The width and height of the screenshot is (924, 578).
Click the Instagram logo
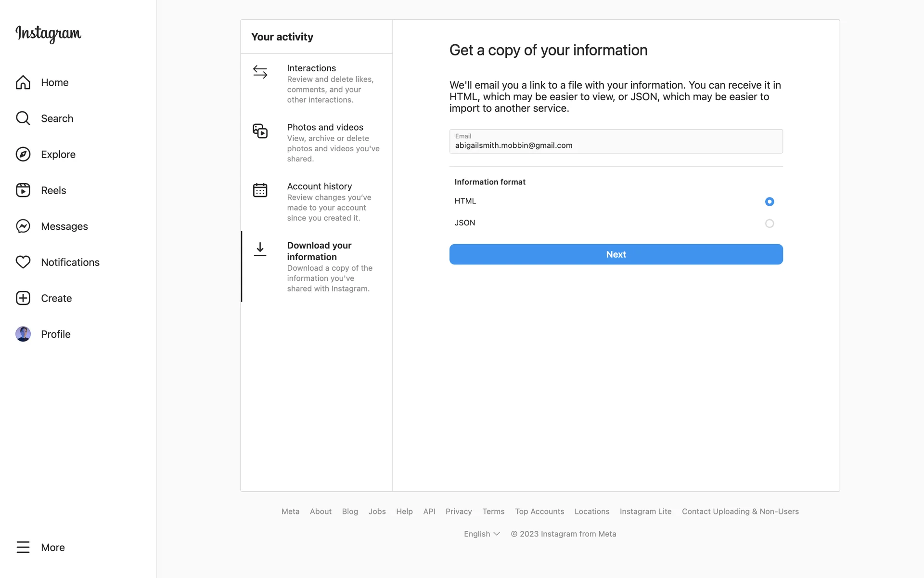coord(49,34)
